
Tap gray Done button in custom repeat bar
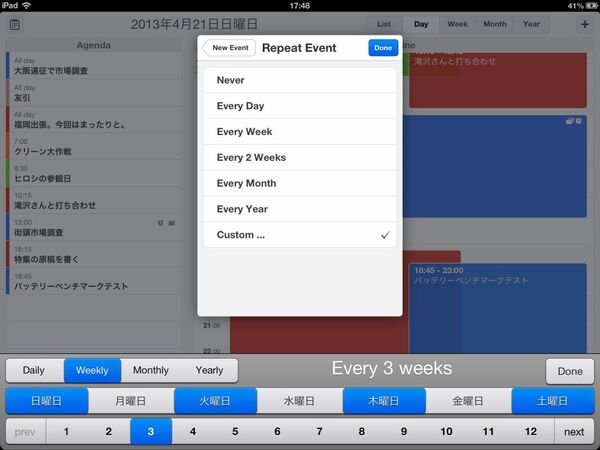pyautogui.click(x=570, y=371)
